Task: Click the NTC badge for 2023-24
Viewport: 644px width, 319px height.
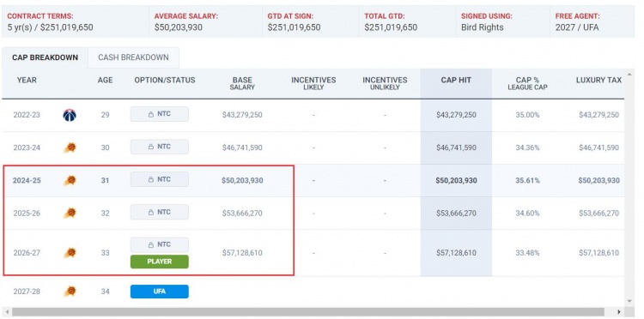Action: tap(160, 147)
